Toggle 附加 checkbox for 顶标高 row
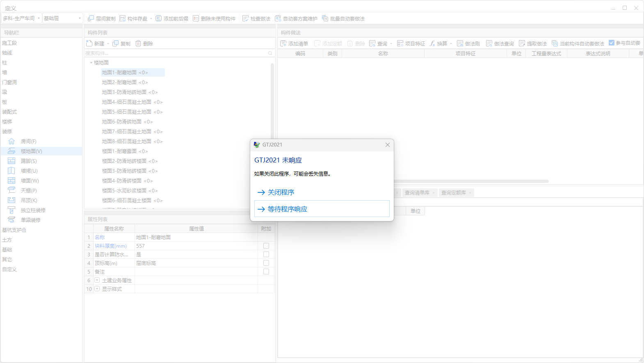This screenshot has width=644, height=363. 266,263
